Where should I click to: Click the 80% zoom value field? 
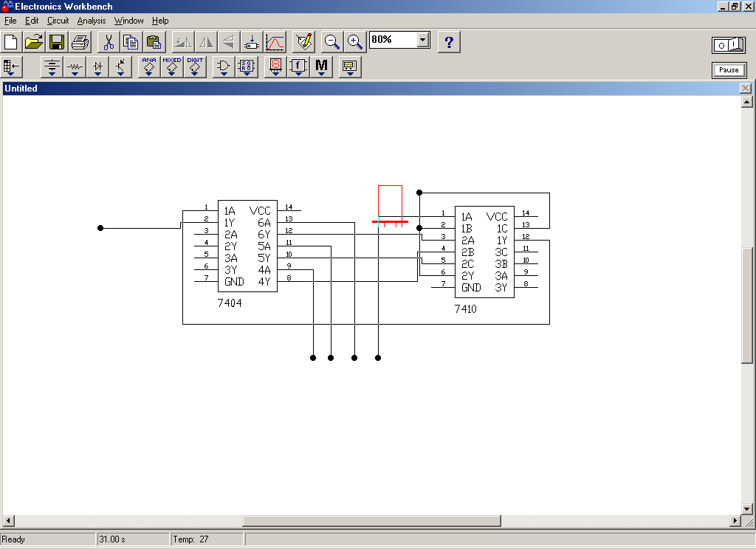pos(393,40)
